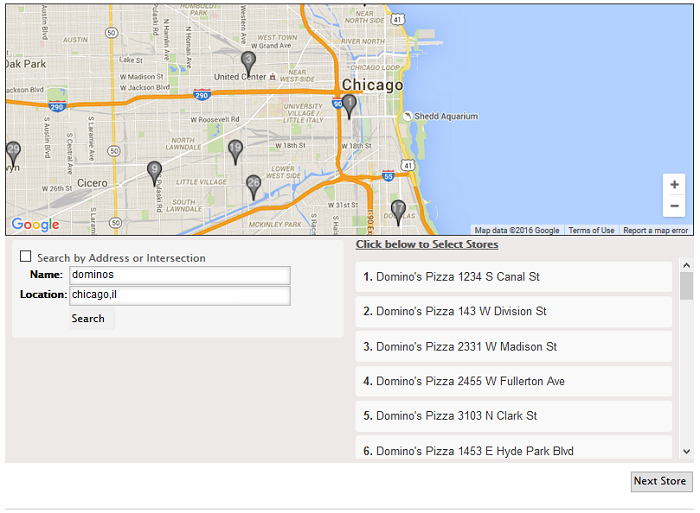Screen dimensions: 700x513
Task: Click map marker number 1 near Chicago
Action: (349, 106)
